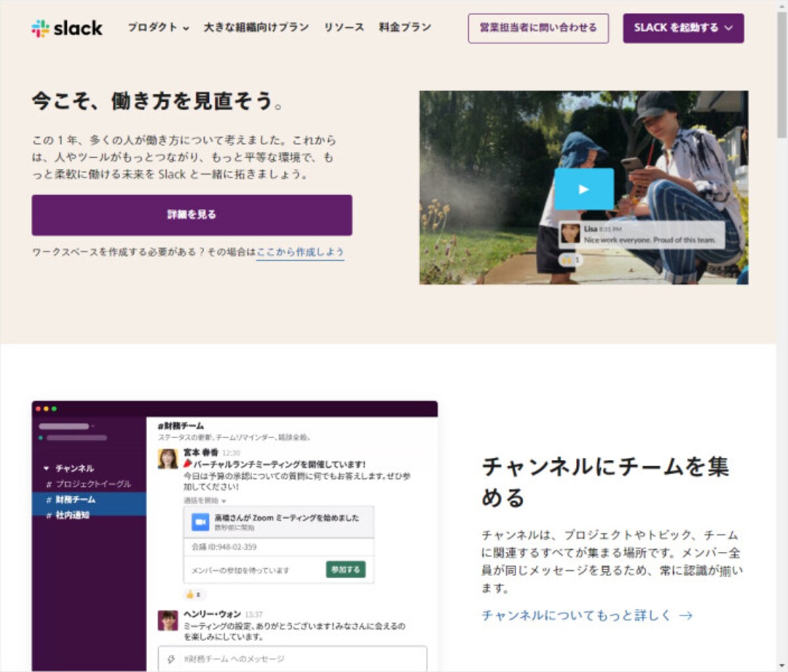Click the lightning shortcut icon in message box
788x672 pixels.
click(x=171, y=659)
